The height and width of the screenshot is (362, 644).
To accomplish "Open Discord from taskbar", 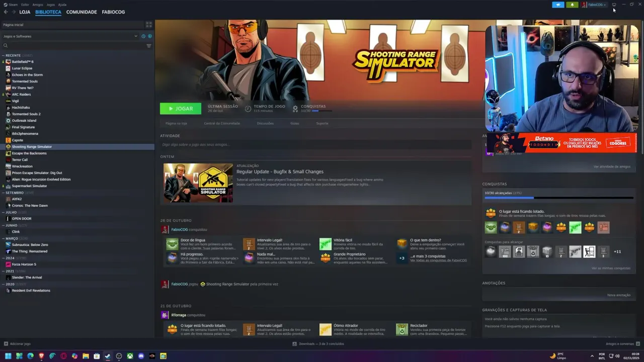I will (141, 356).
